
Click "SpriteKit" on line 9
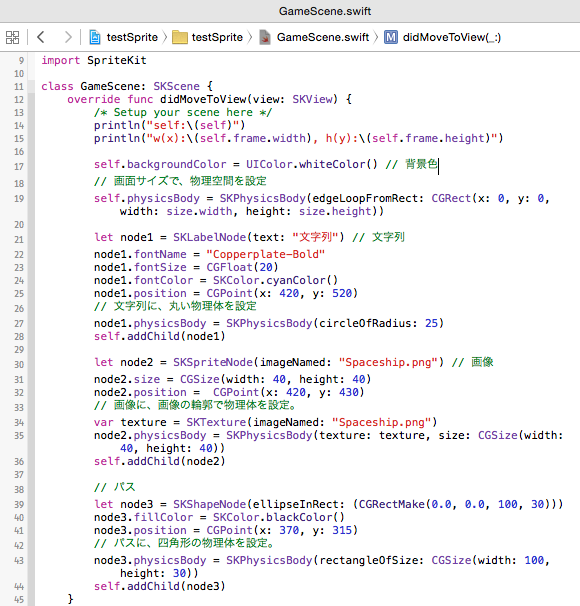click(117, 60)
